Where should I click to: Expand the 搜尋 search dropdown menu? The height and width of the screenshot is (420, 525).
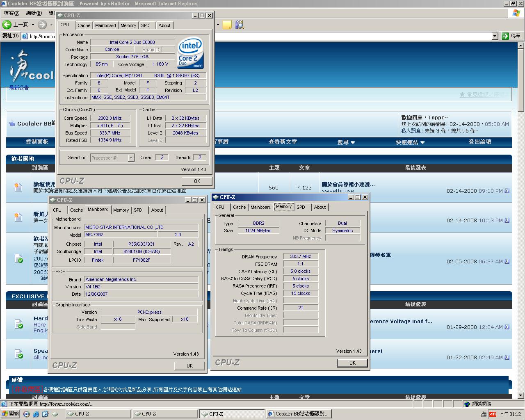point(353,142)
